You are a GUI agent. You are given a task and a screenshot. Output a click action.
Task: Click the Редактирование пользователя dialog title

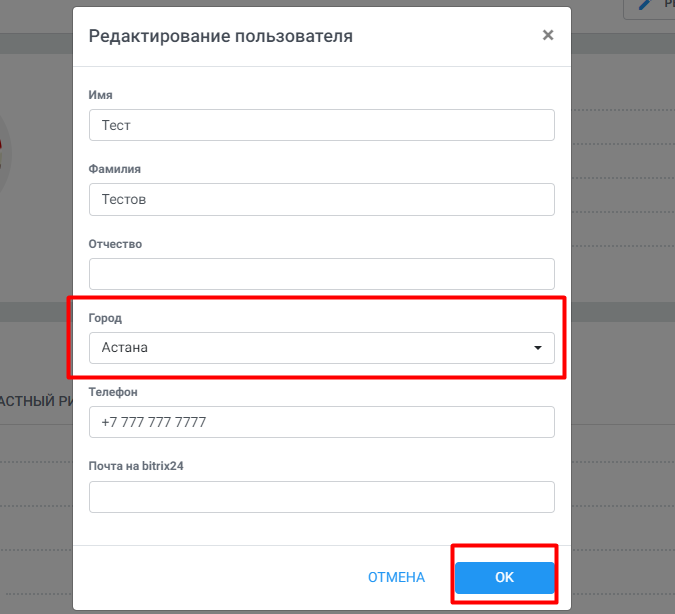[x=220, y=36]
